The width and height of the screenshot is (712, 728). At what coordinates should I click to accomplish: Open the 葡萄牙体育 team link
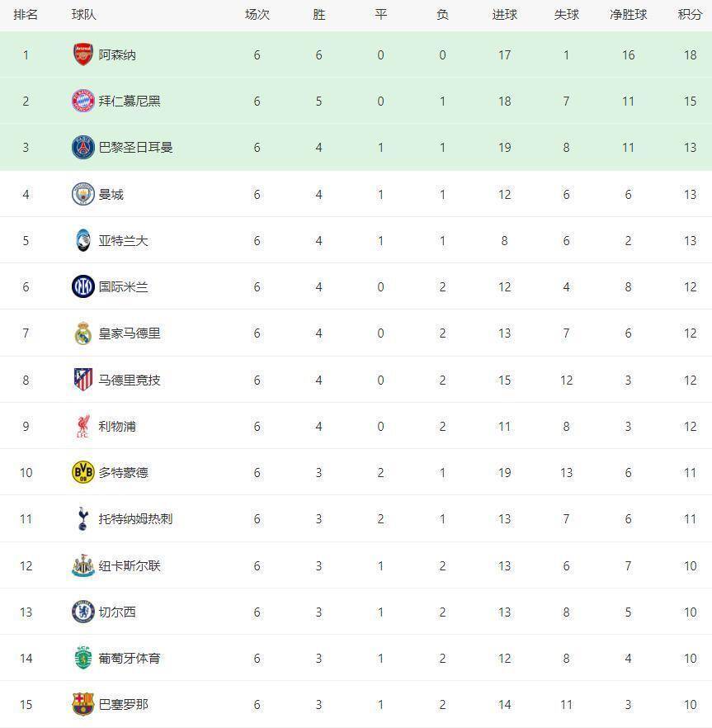[x=129, y=658]
